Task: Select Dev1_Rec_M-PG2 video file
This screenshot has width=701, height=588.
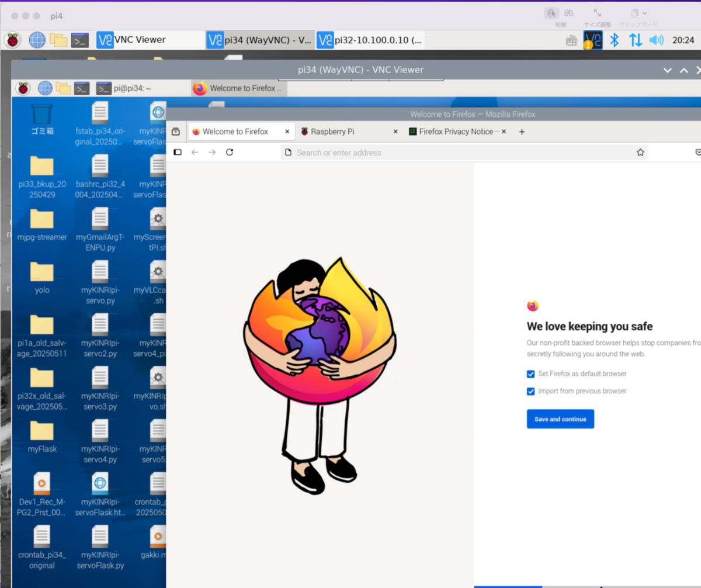Action: coord(42,494)
